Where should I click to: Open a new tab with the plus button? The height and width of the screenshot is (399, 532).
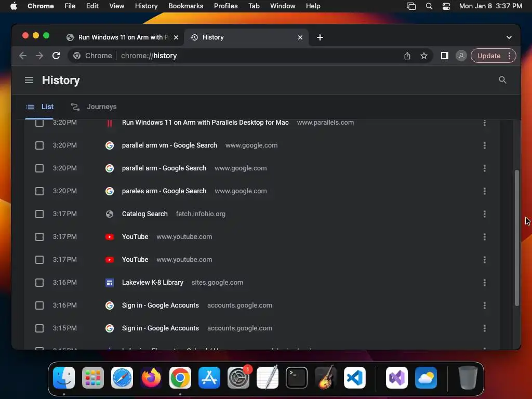(320, 37)
